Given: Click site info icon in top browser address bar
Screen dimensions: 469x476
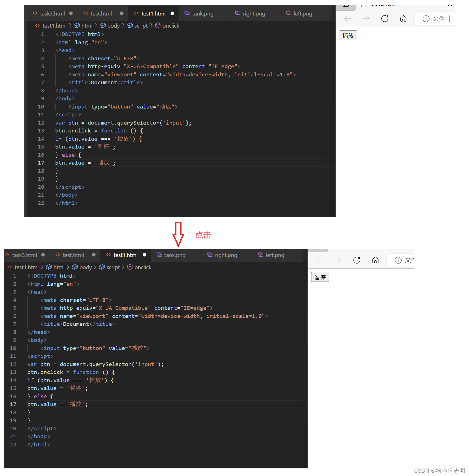Looking at the screenshot, I should 426,19.
